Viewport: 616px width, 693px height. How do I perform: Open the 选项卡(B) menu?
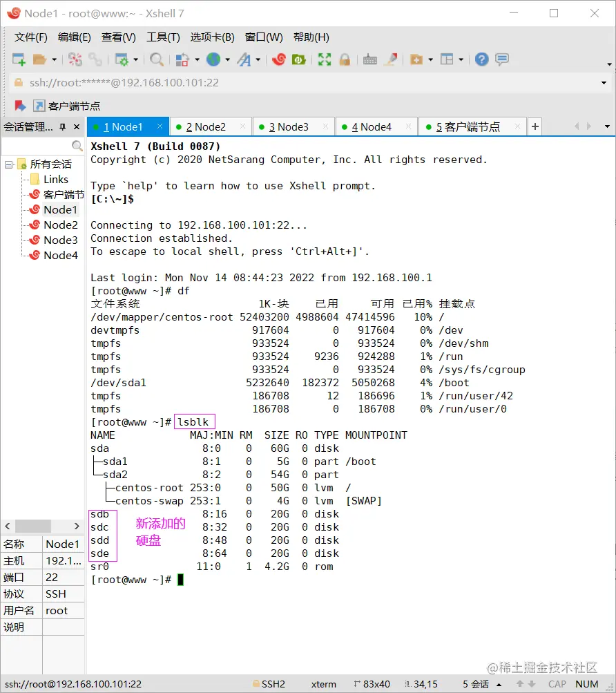point(212,37)
